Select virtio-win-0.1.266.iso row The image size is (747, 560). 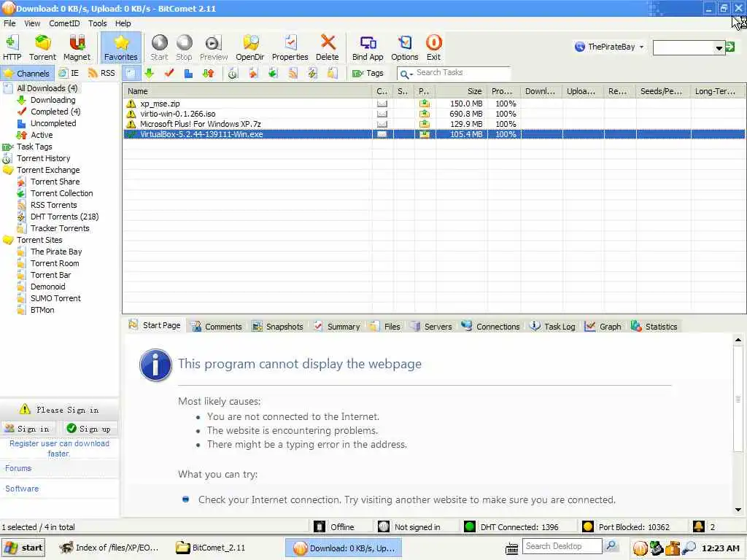pos(433,114)
